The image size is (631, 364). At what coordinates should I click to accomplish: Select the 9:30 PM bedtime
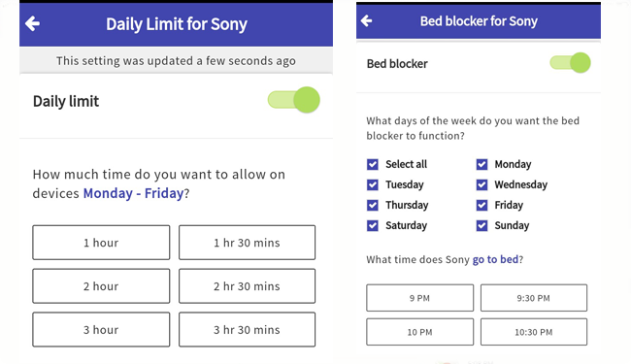[534, 298]
